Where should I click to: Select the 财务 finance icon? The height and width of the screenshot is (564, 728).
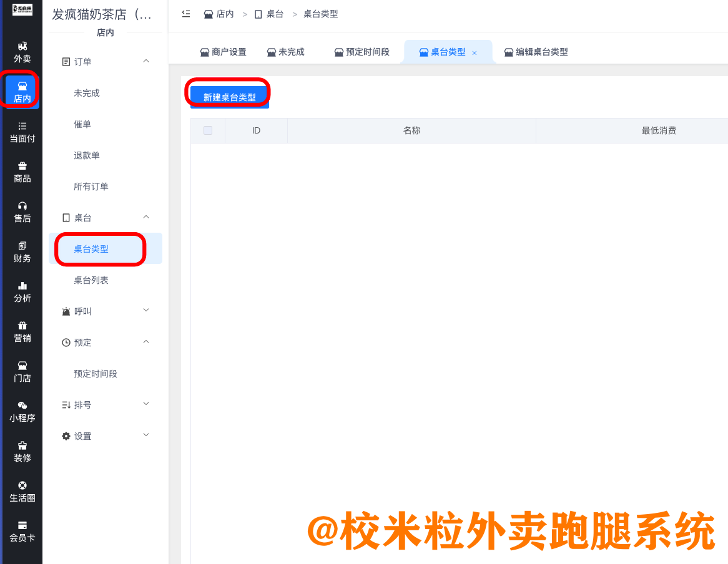click(22, 250)
